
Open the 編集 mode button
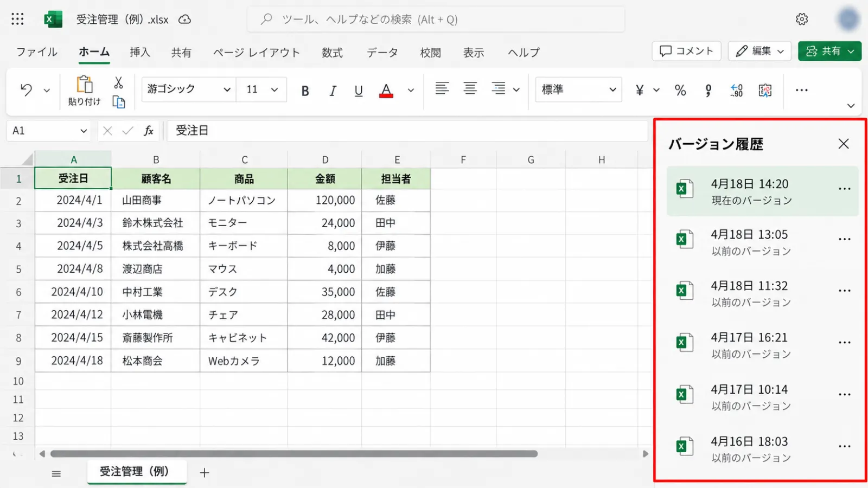[x=759, y=51]
